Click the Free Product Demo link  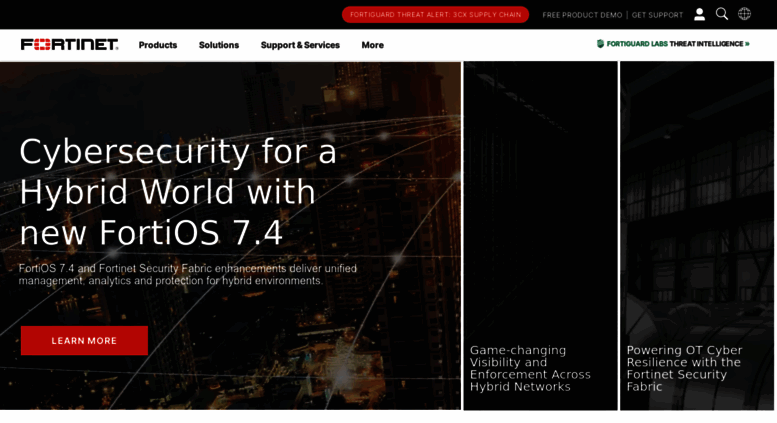pyautogui.click(x=582, y=15)
